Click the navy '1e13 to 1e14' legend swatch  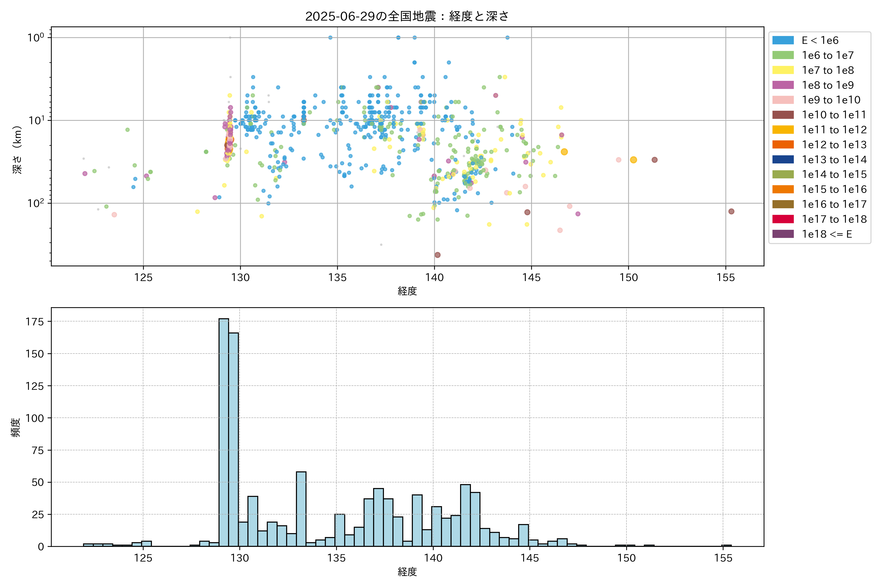click(x=783, y=159)
